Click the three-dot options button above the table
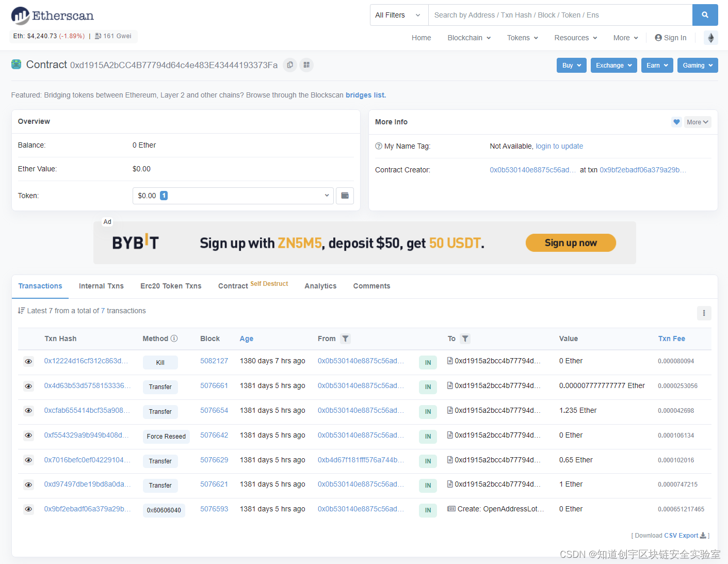Viewport: 728px width, 564px height. tap(704, 313)
